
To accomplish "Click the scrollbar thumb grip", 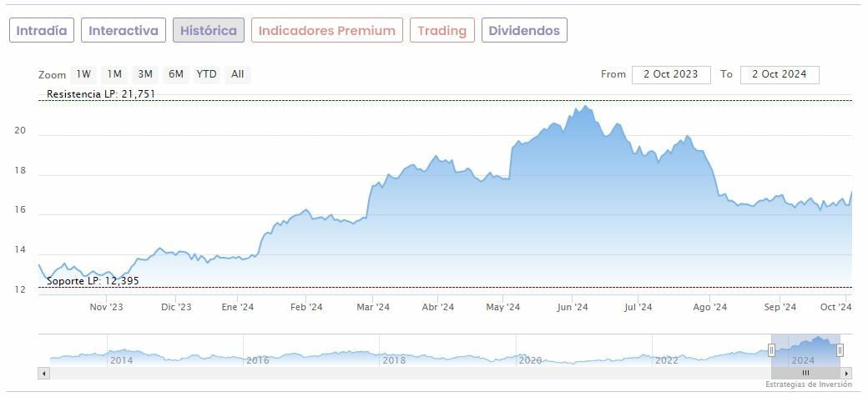I will click(x=805, y=373).
